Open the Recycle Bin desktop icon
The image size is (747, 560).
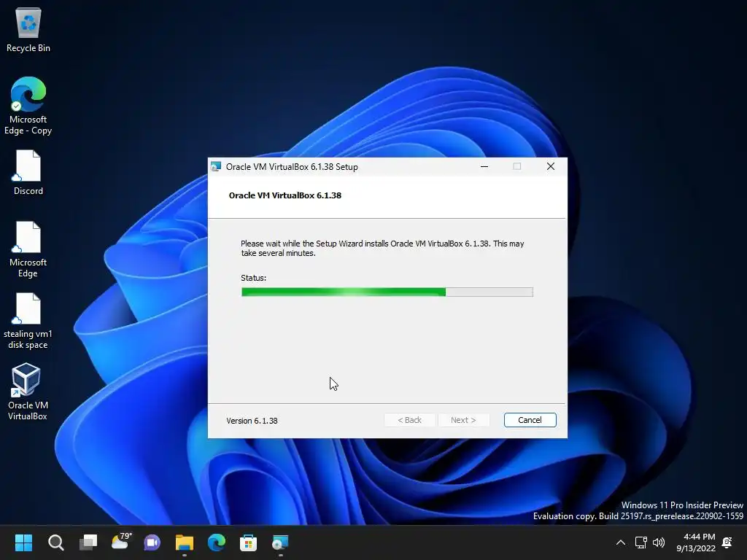pyautogui.click(x=28, y=29)
